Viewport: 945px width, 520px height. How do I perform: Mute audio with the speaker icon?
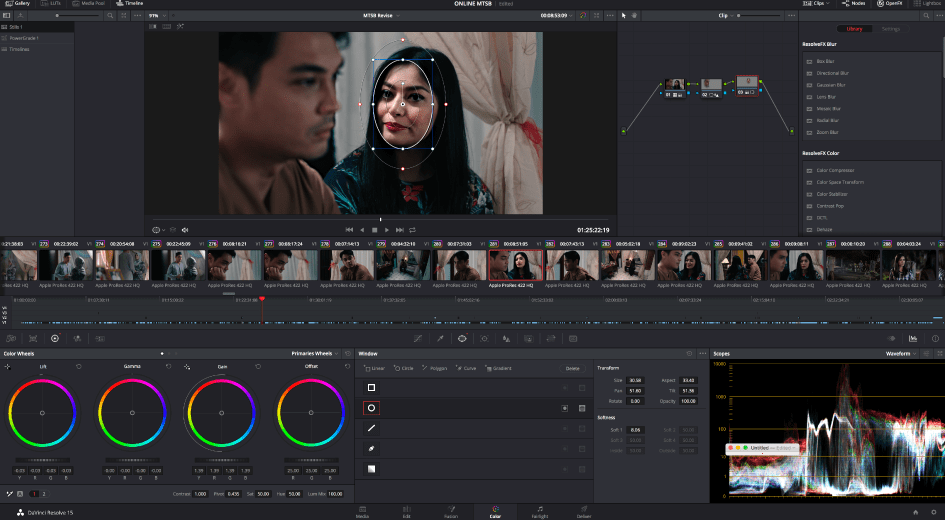tap(185, 230)
